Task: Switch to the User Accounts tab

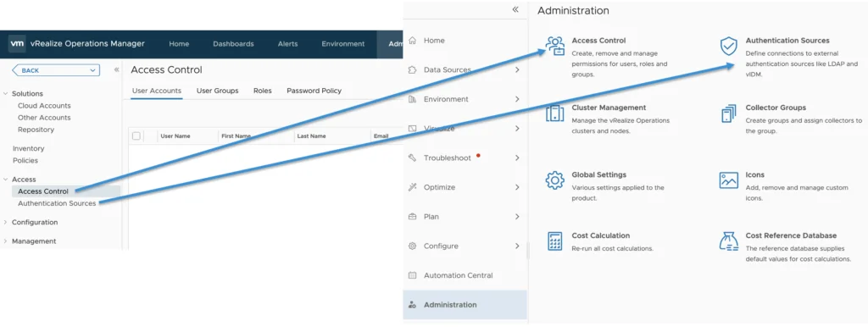Action: click(157, 91)
